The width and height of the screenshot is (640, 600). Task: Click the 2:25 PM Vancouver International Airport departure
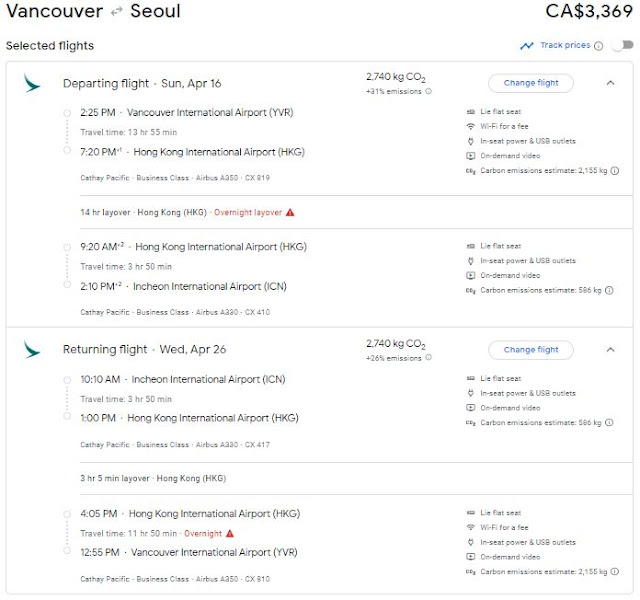(x=187, y=113)
